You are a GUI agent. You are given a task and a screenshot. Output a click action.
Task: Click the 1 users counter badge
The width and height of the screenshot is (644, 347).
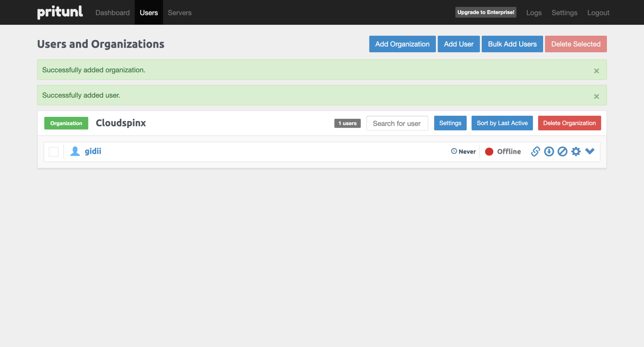coord(347,123)
